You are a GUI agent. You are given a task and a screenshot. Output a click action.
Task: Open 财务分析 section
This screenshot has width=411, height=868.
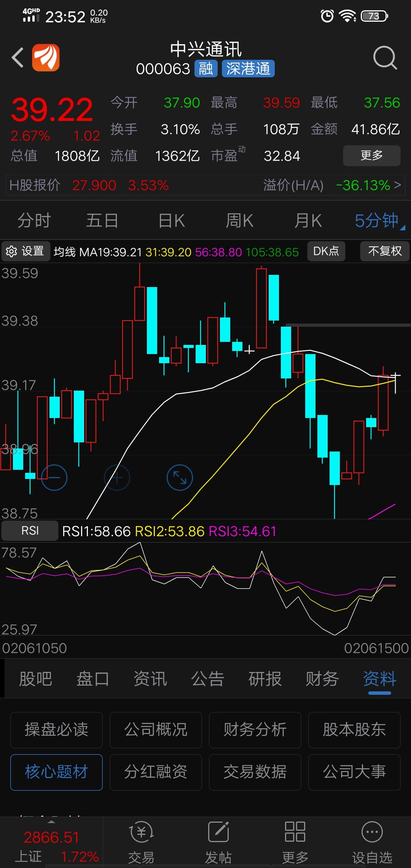(x=255, y=730)
